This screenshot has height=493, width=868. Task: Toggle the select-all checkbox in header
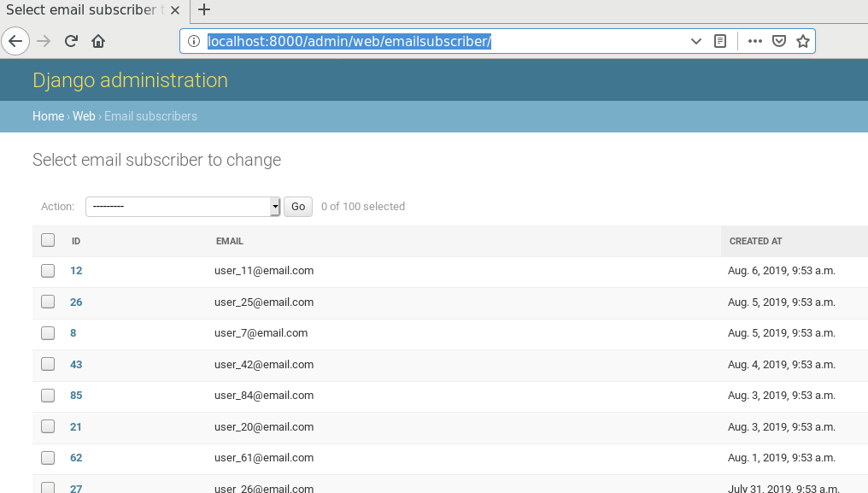pyautogui.click(x=48, y=240)
